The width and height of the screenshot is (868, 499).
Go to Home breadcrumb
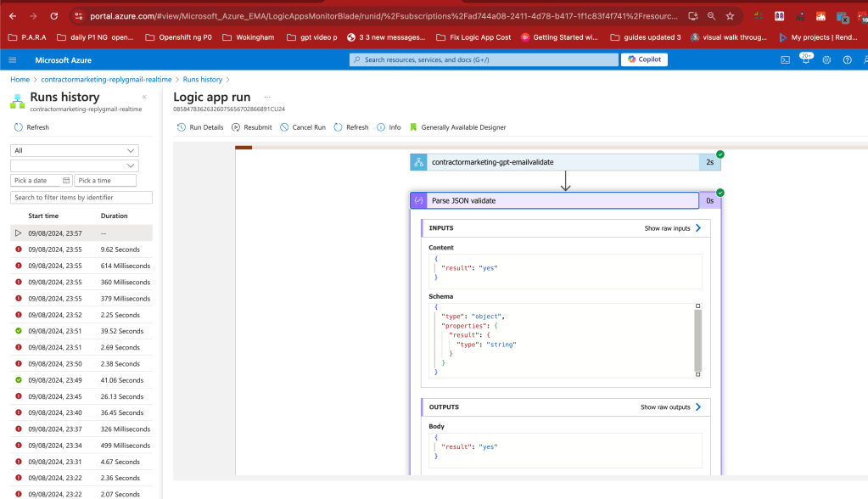(20, 80)
